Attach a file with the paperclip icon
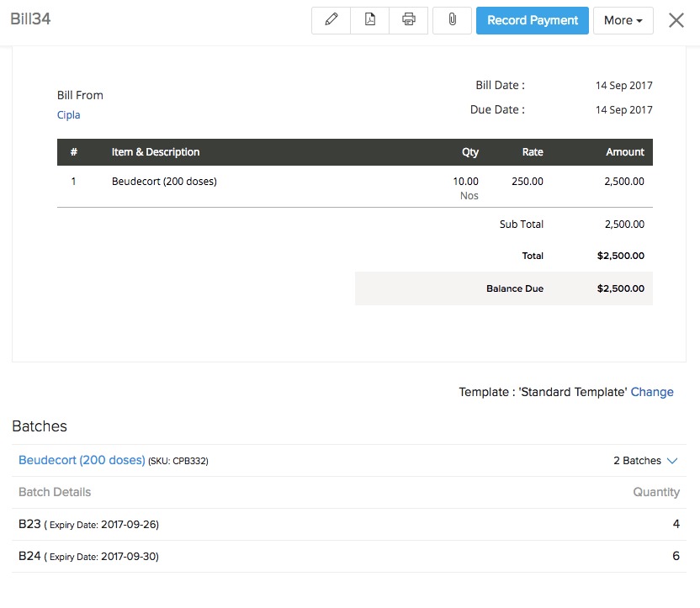Viewport: 700px width, 608px height. [452, 20]
